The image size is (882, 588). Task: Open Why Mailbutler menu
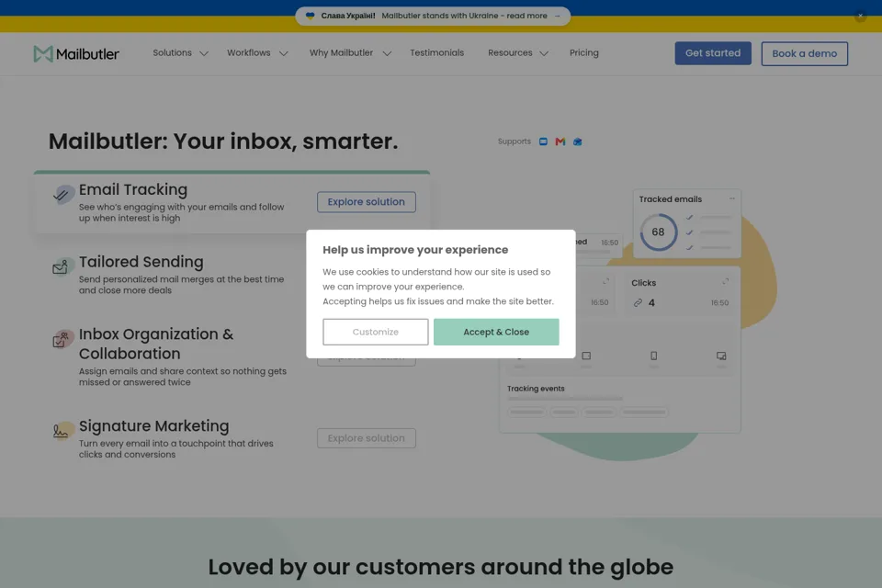(341, 53)
